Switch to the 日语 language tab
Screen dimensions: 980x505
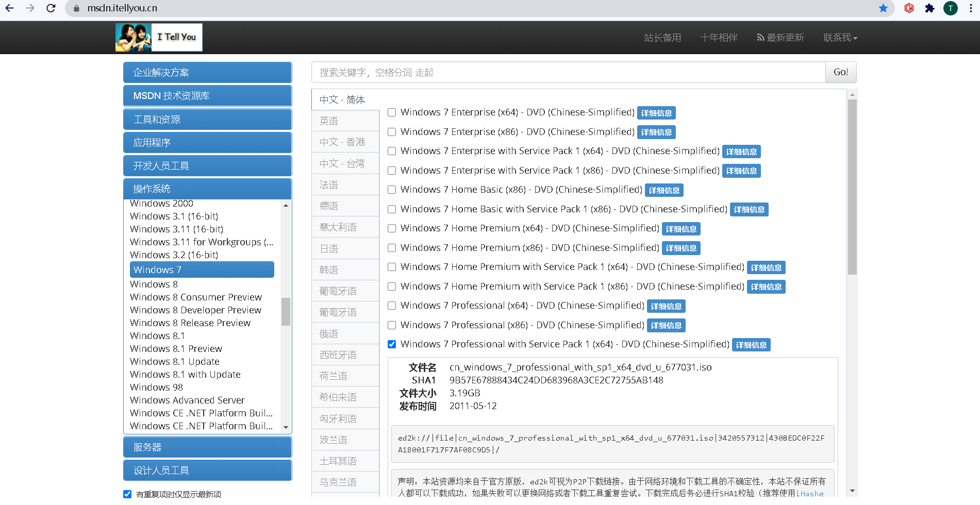pyautogui.click(x=345, y=248)
